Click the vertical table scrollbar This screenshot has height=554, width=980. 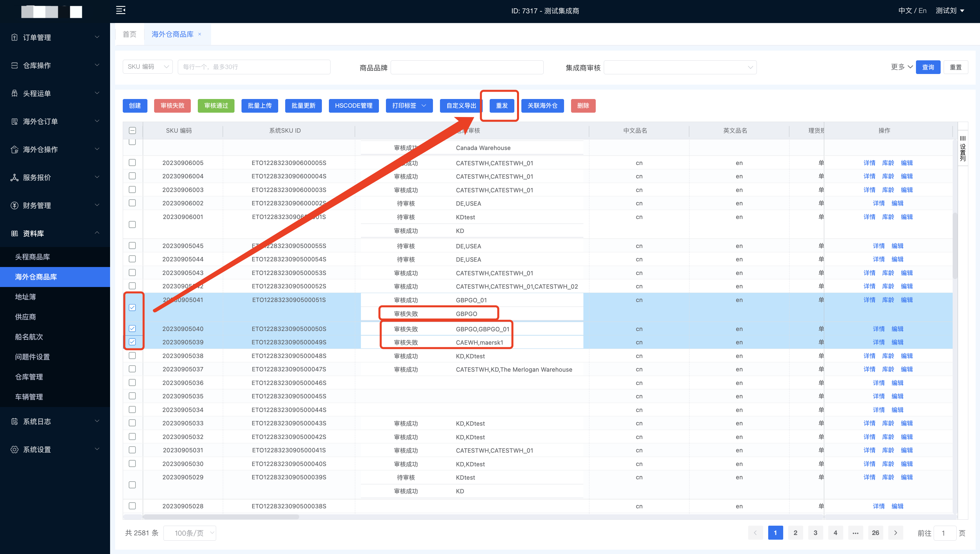point(955,245)
